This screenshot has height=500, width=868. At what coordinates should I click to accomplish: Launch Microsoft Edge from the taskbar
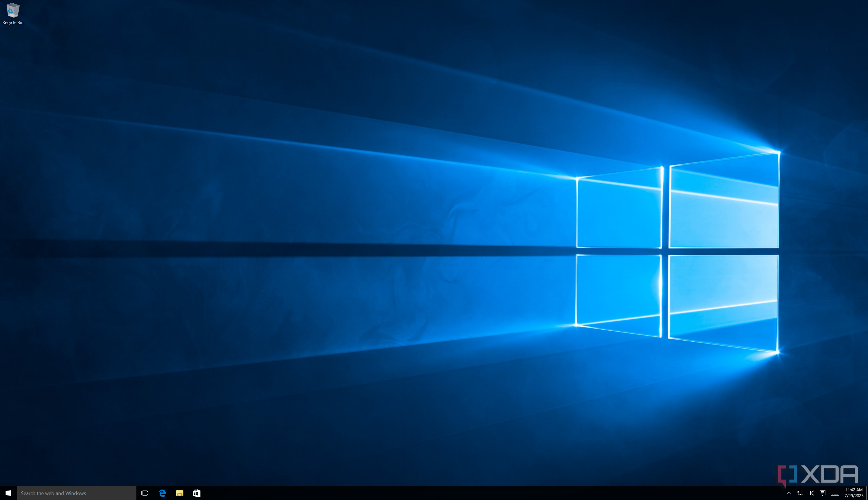[162, 493]
